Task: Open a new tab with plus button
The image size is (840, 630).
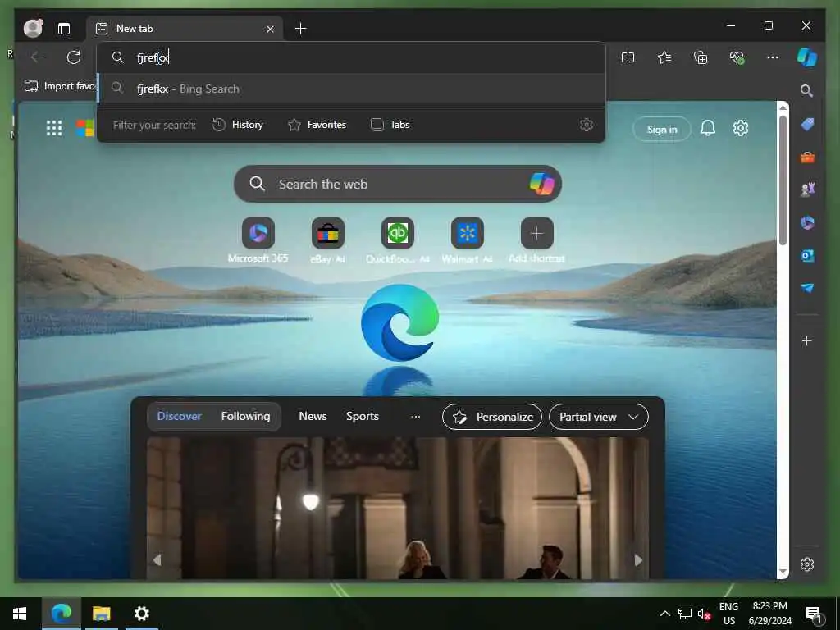Action: click(300, 29)
